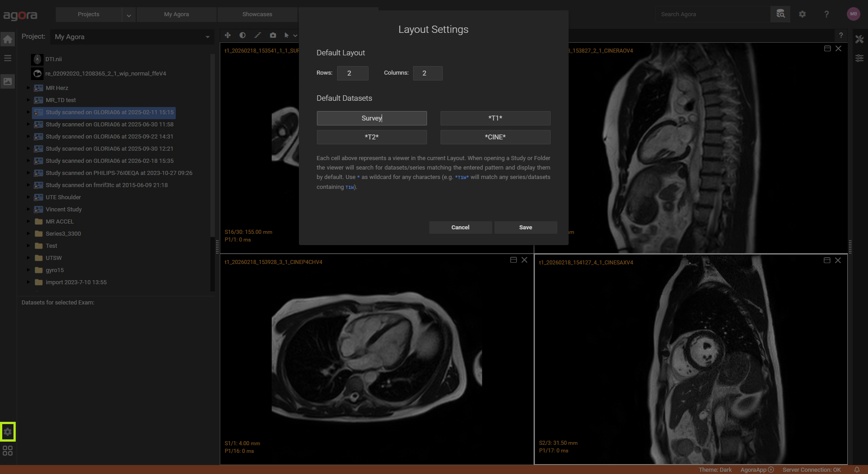This screenshot has width=868, height=474.
Task: Toggle split view on CINEP4CHV4 viewer
Action: (513, 260)
